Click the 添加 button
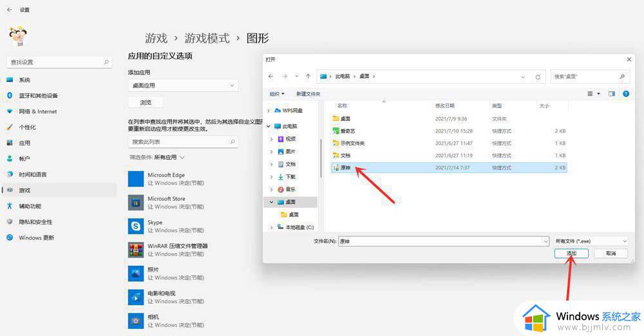Screen dimensions: 644x336 tap(571, 254)
